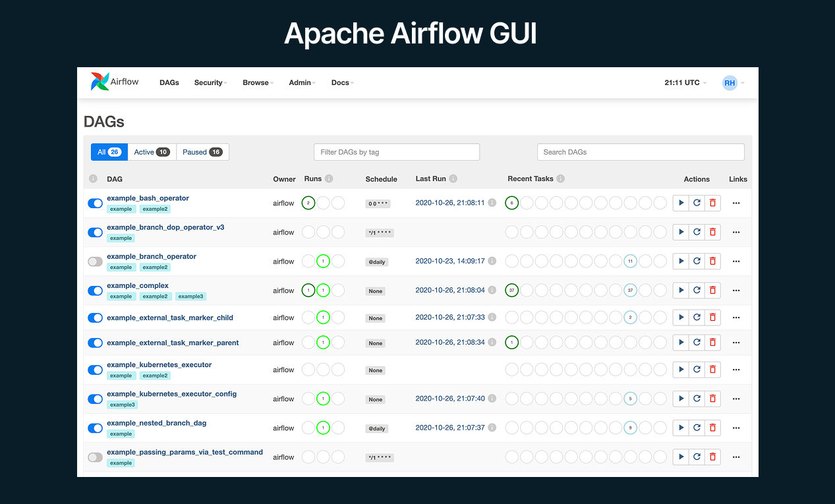Delete the example_passing_params_via_test_command DAG
Image resolution: width=835 pixels, height=504 pixels.
pyautogui.click(x=712, y=457)
